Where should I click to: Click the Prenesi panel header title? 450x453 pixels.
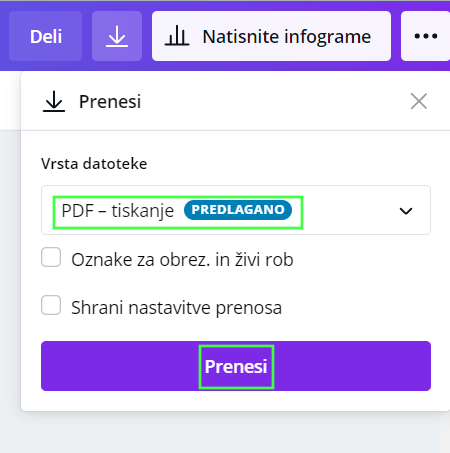[110, 102]
